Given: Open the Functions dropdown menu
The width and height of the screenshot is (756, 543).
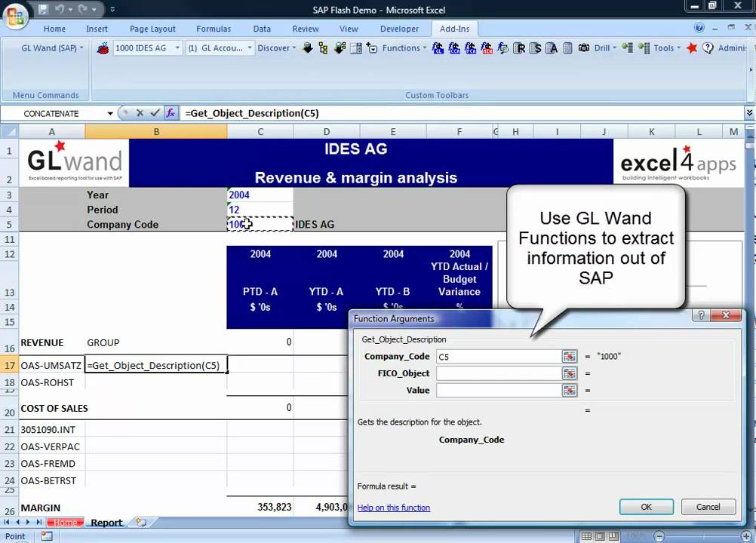Looking at the screenshot, I should [x=404, y=48].
